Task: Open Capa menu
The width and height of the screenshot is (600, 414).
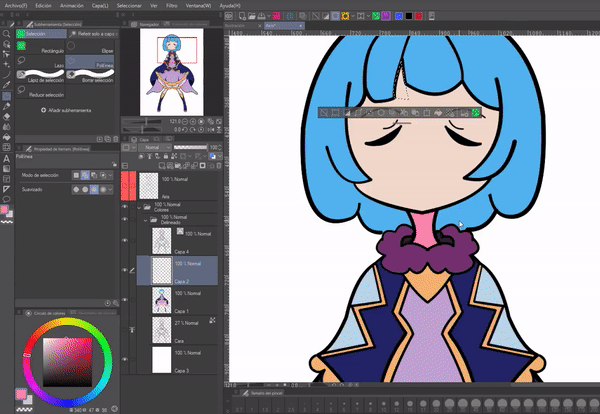Action: [100, 6]
